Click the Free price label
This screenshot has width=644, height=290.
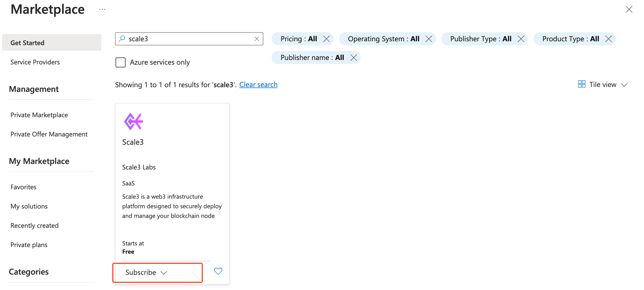click(128, 252)
